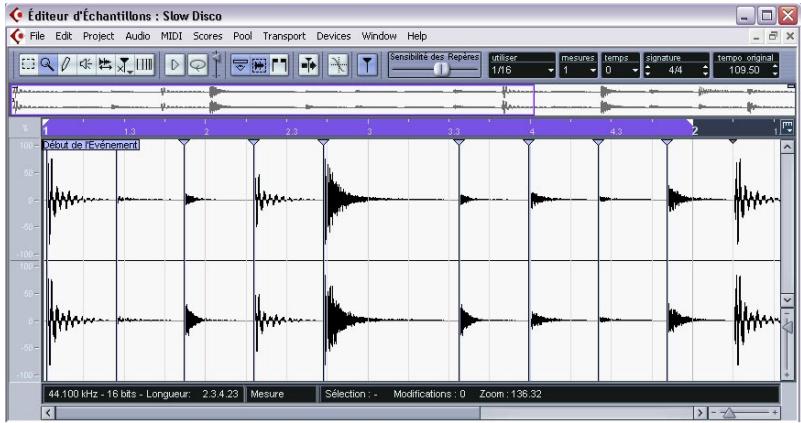Start audition playback with the play button
Image resolution: width=801 pixels, height=423 pixels.
pyautogui.click(x=175, y=65)
